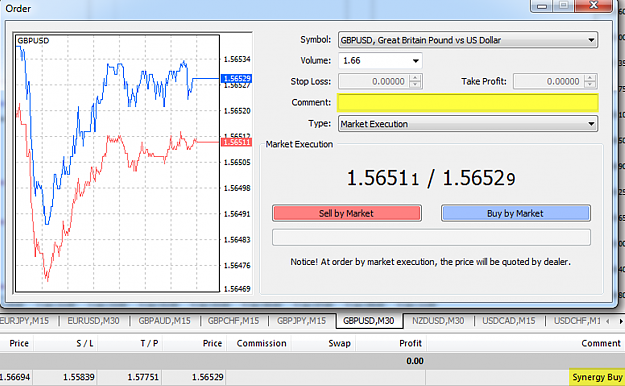Open the GBPAUD,M15 chart tab
Image resolution: width=625 pixels, height=386 pixels.
[164, 321]
